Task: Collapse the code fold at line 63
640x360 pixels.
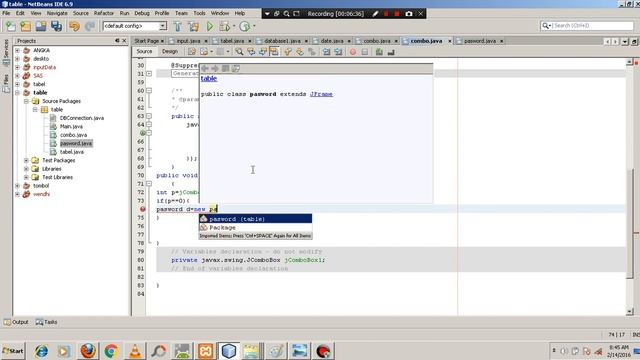Action: tap(149, 116)
